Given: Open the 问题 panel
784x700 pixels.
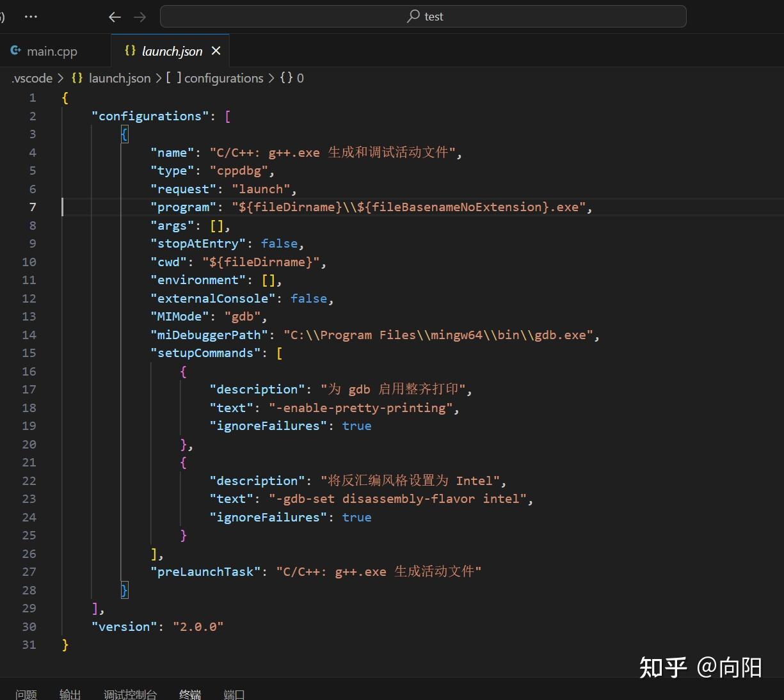Looking at the screenshot, I should (x=26, y=694).
